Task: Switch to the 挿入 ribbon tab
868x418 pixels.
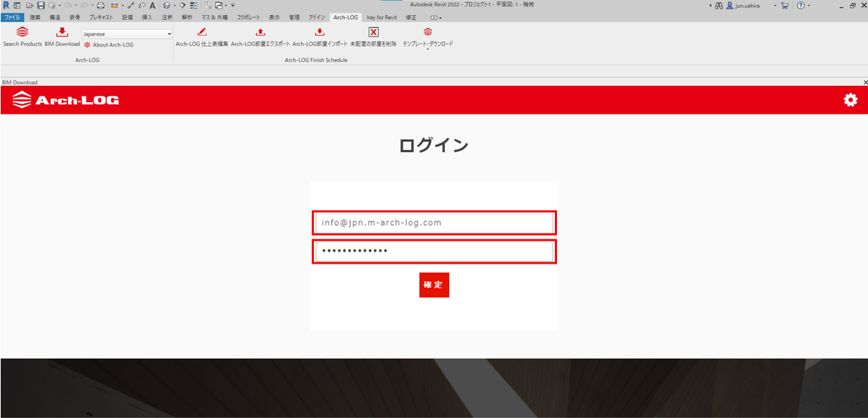Action: coord(147,17)
